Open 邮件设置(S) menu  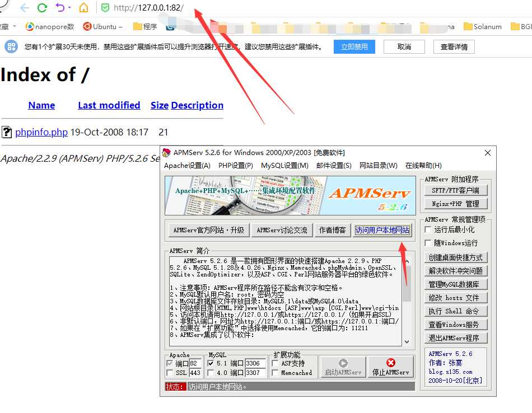(x=334, y=166)
